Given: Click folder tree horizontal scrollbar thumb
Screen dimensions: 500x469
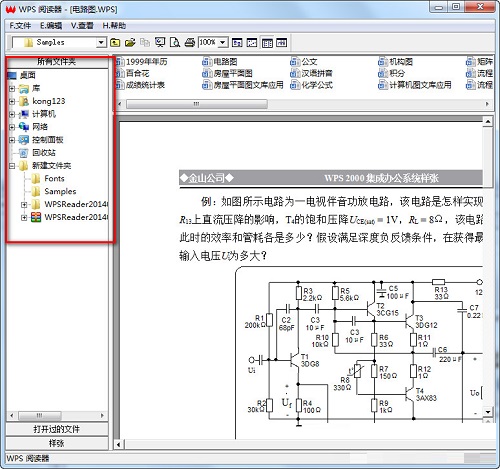Looking at the screenshot, I should (40, 416).
